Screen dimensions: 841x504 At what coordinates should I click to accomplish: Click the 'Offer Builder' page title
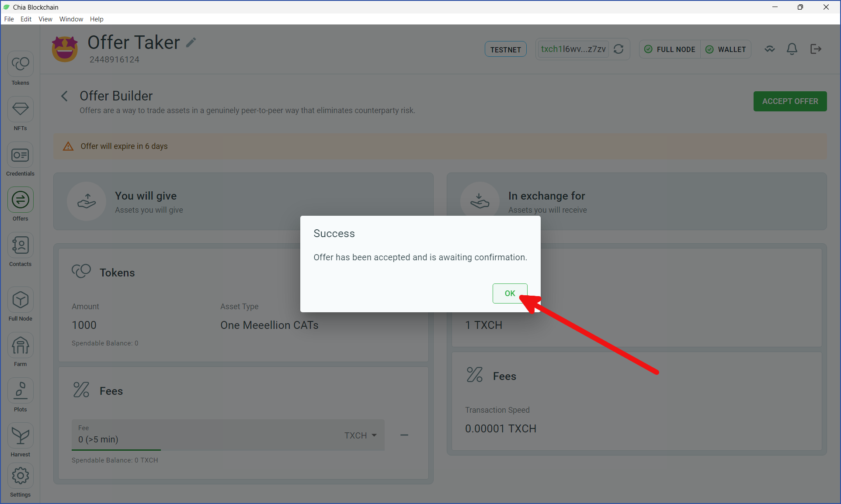pyautogui.click(x=116, y=96)
